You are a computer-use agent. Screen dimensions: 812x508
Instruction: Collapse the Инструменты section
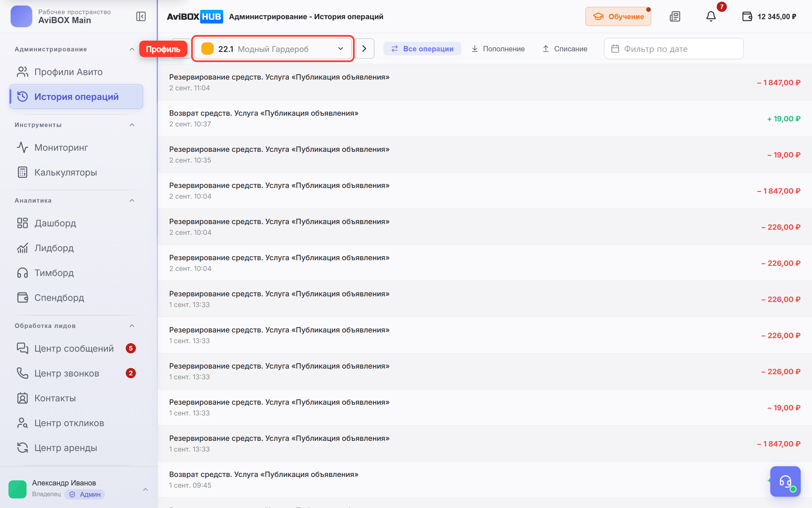(132, 125)
